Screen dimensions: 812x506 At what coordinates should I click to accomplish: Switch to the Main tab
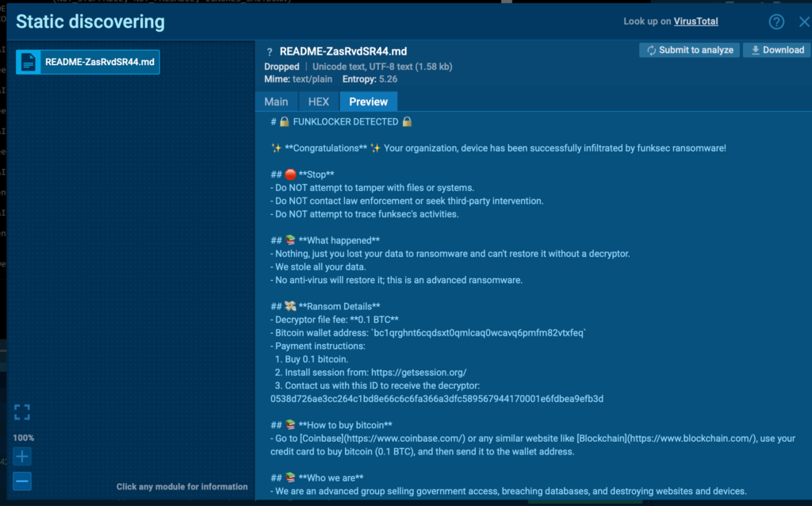[x=276, y=102]
